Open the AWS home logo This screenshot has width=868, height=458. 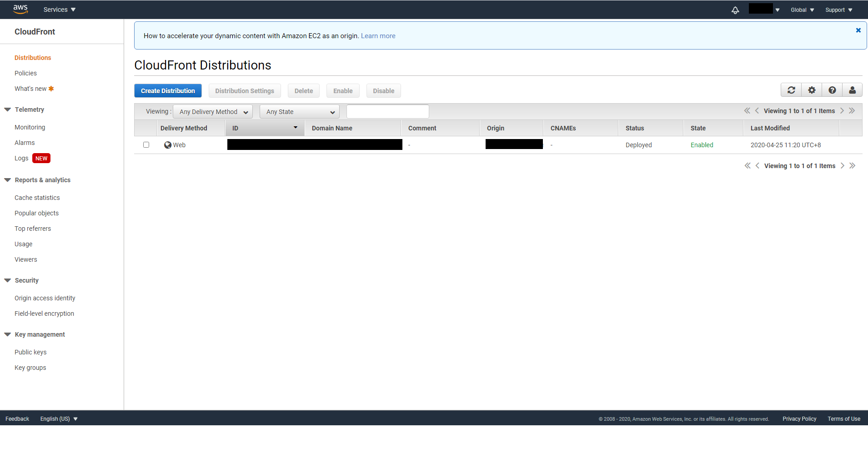click(x=20, y=9)
